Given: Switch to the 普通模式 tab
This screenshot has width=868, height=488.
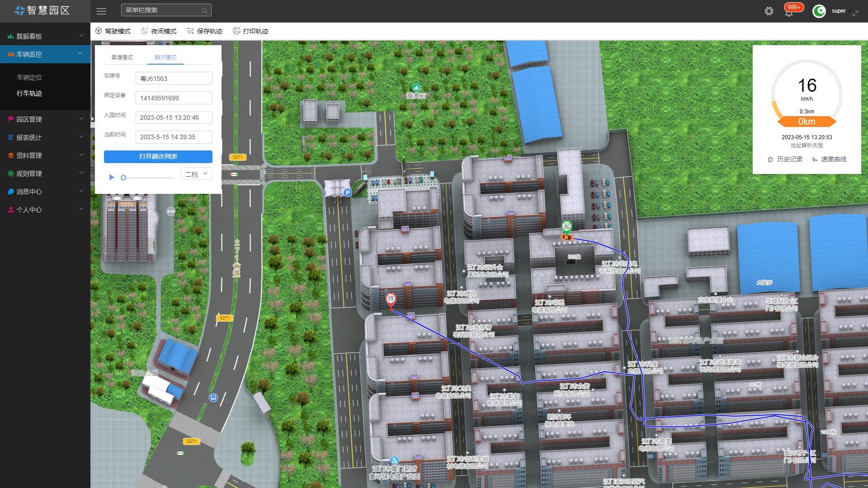Looking at the screenshot, I should (122, 57).
